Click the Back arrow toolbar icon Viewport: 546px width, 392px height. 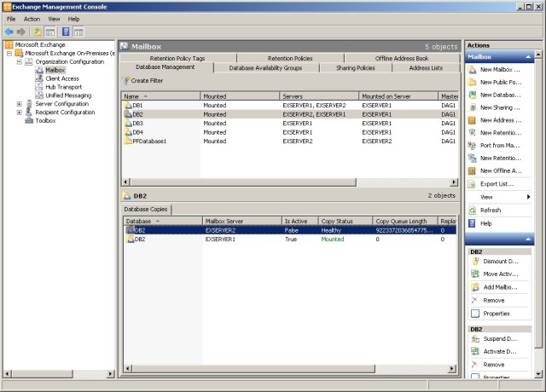point(9,32)
